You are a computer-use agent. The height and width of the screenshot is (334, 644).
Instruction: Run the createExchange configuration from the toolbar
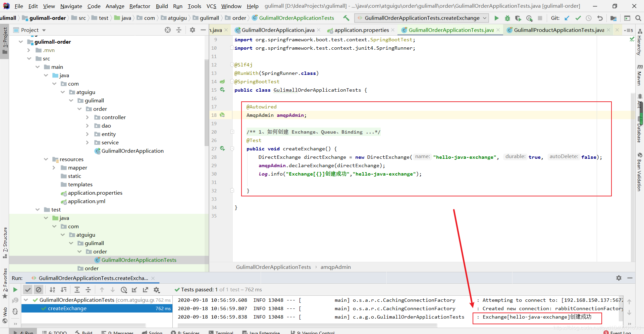coord(496,18)
